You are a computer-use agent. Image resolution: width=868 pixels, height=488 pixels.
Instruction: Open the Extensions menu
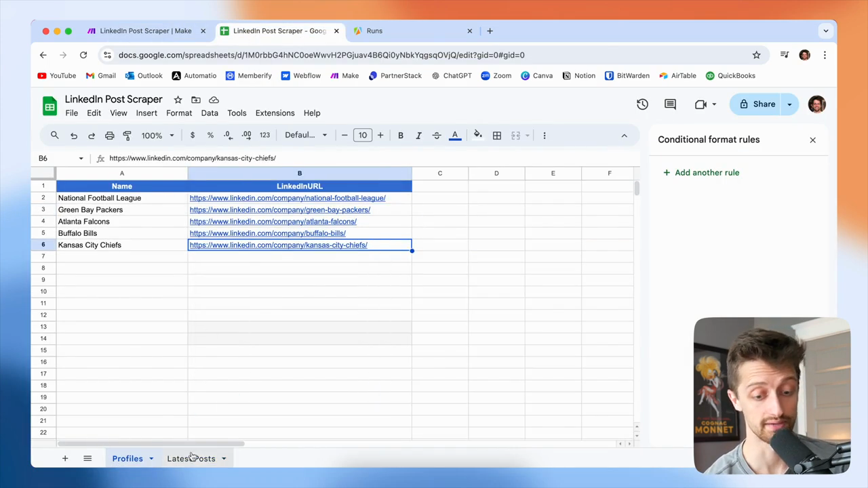[275, 113]
